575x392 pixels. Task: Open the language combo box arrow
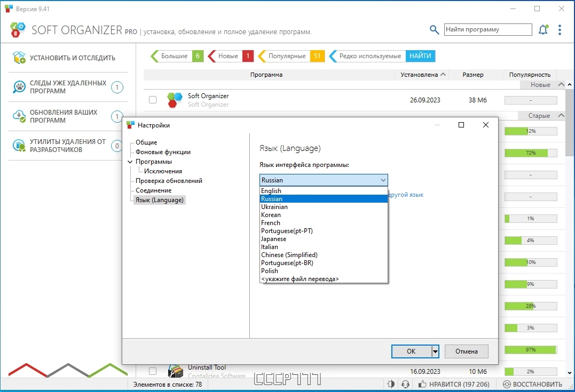pos(383,180)
